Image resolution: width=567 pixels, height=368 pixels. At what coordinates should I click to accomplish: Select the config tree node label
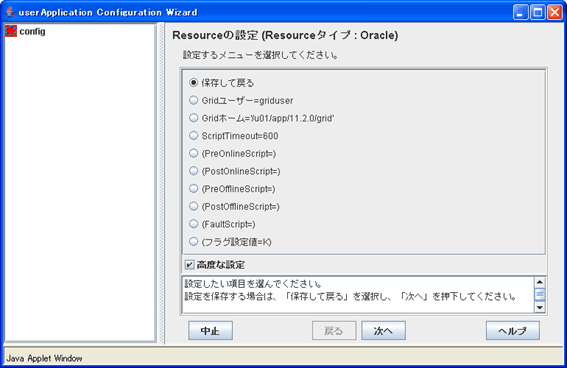coord(33,32)
